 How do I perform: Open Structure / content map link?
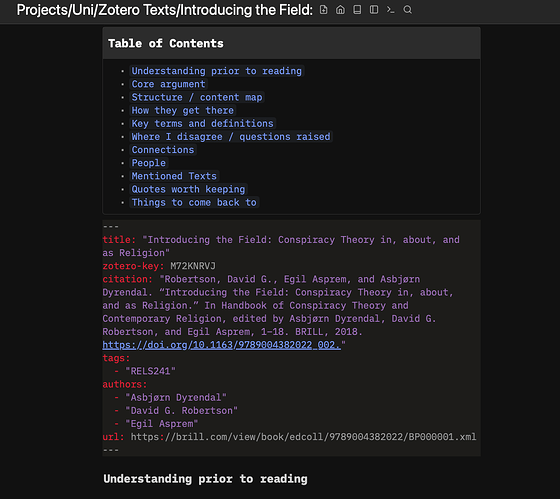pos(197,97)
